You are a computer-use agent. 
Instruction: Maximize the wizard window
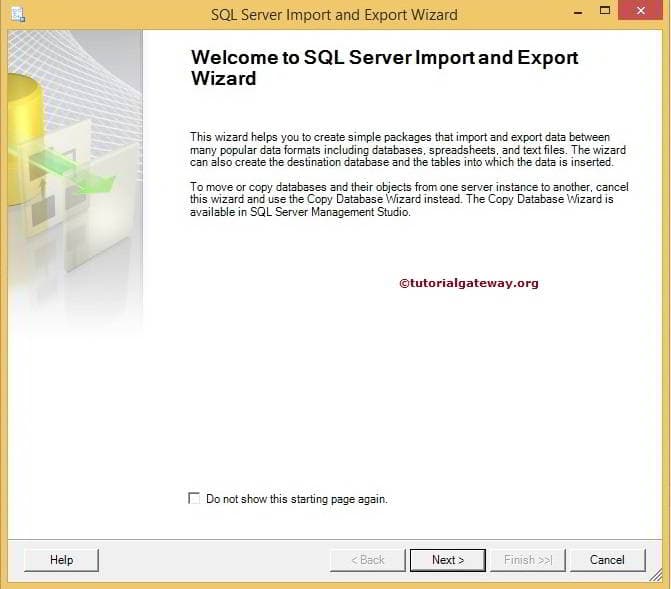605,10
